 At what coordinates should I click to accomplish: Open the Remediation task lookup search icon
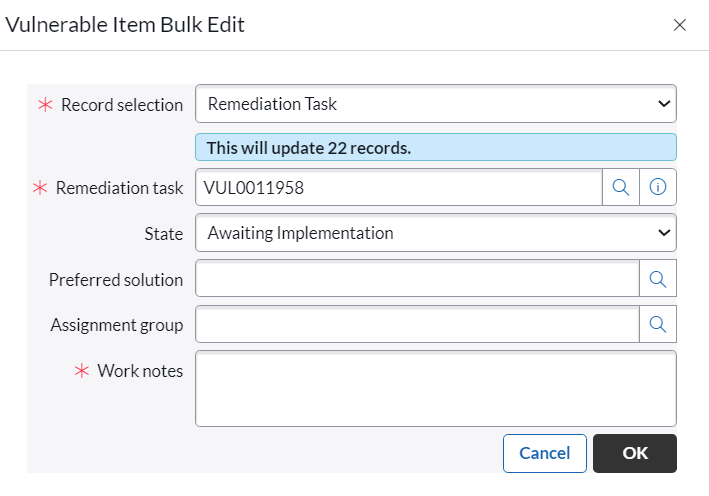tap(620, 187)
